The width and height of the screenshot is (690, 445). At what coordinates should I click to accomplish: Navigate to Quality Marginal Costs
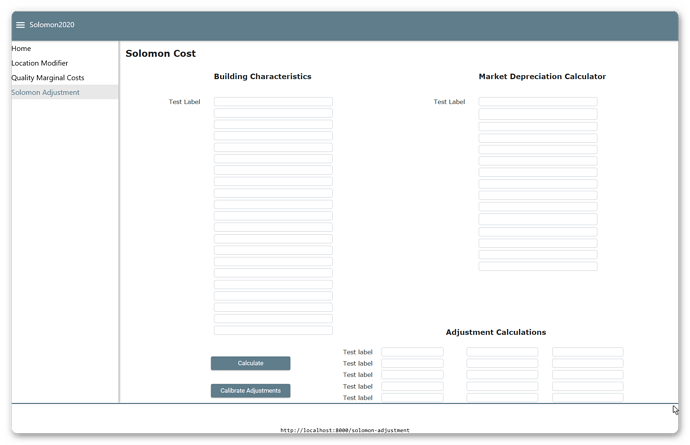(48, 77)
